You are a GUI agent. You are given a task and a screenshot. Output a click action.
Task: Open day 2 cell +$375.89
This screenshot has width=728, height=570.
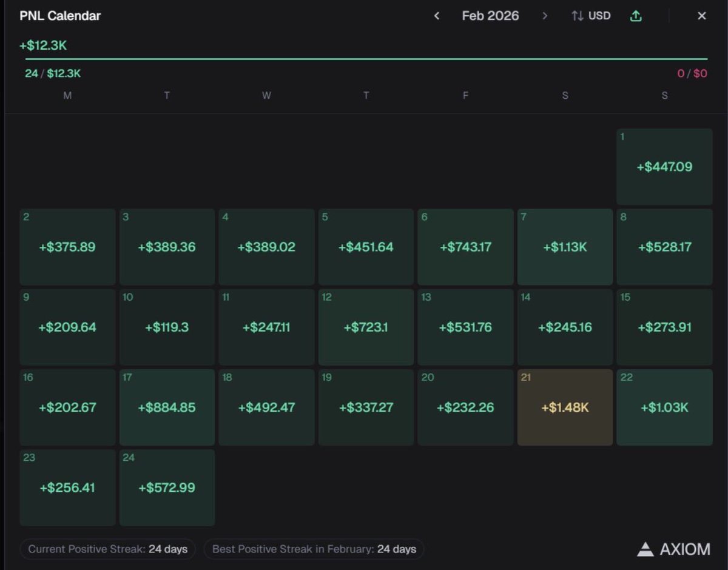67,247
